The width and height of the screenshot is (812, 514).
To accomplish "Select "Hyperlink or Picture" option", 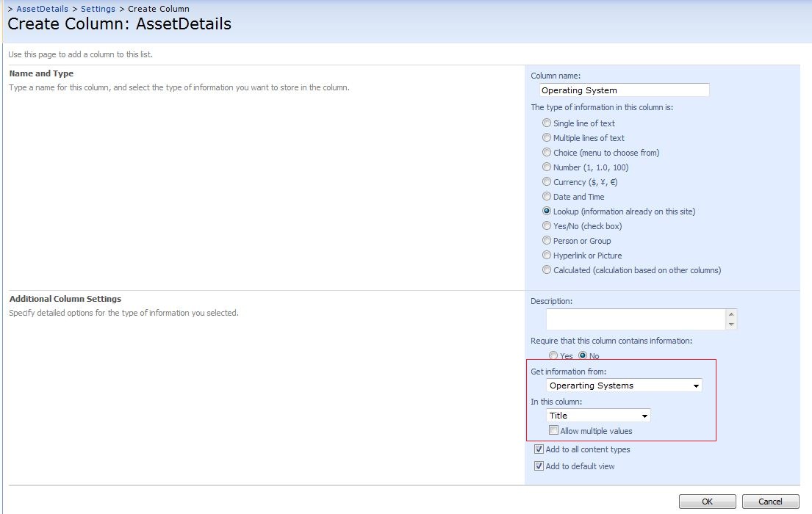I will (x=547, y=256).
